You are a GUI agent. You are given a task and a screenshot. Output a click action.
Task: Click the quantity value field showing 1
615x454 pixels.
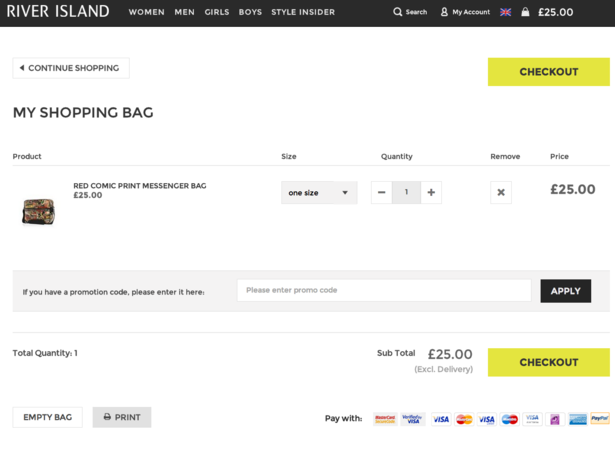pos(406,192)
